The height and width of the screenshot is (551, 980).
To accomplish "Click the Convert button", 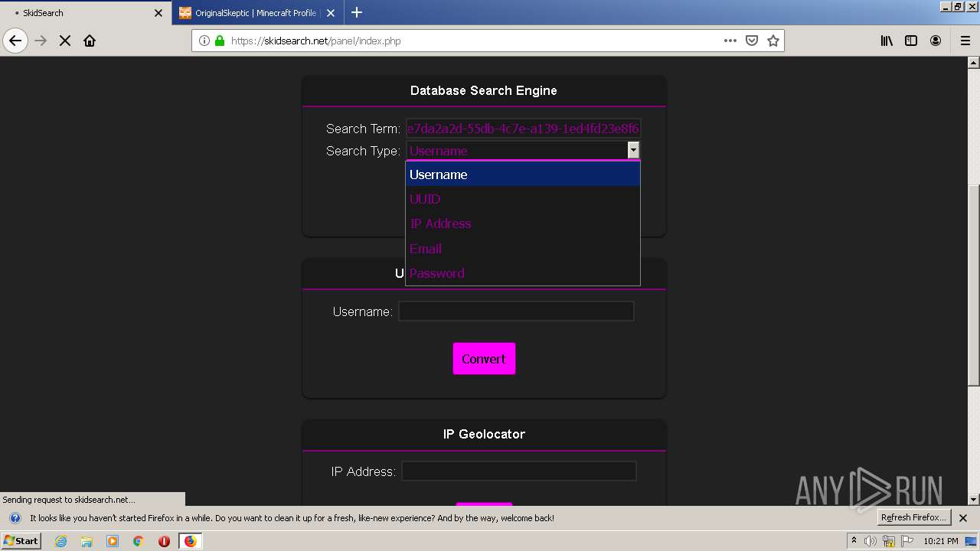I will click(484, 358).
